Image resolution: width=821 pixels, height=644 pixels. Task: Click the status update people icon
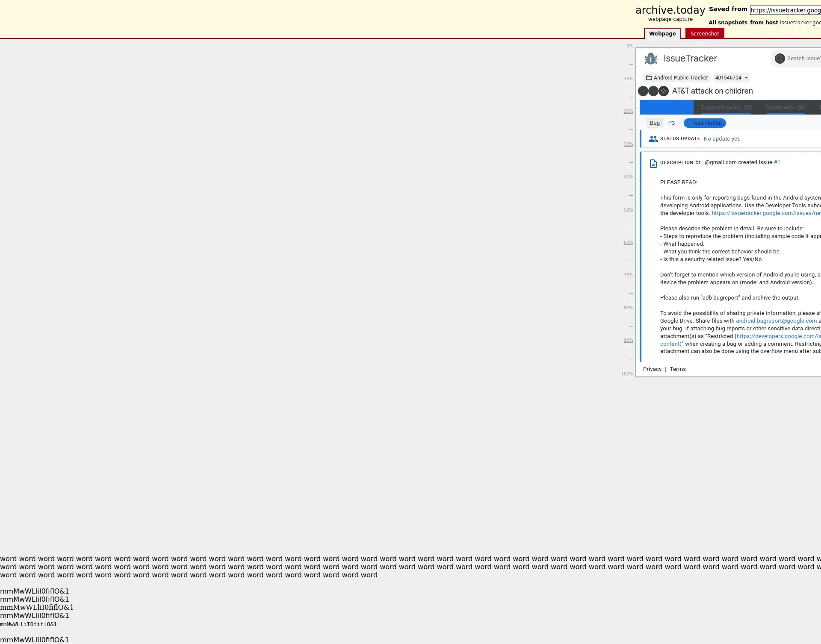tap(653, 139)
